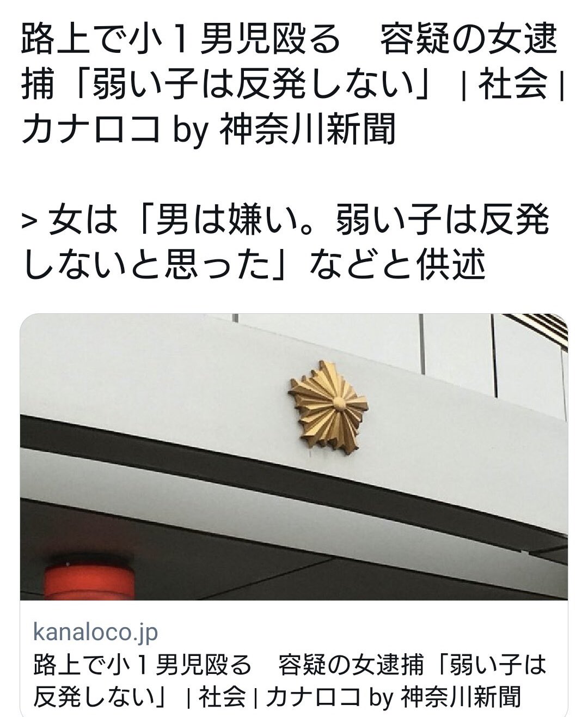Viewport: 588px width, 717px height.
Task: Click the card title 路上で小1男児殴る
Action: coord(143,665)
